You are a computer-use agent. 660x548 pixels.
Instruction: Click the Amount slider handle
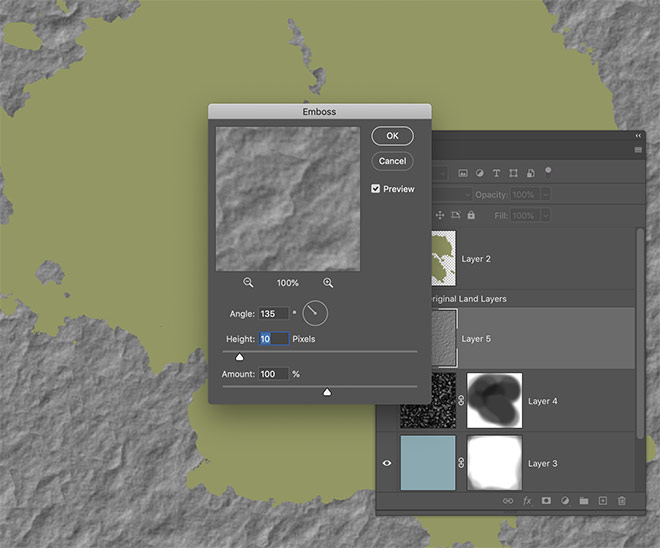(327, 392)
